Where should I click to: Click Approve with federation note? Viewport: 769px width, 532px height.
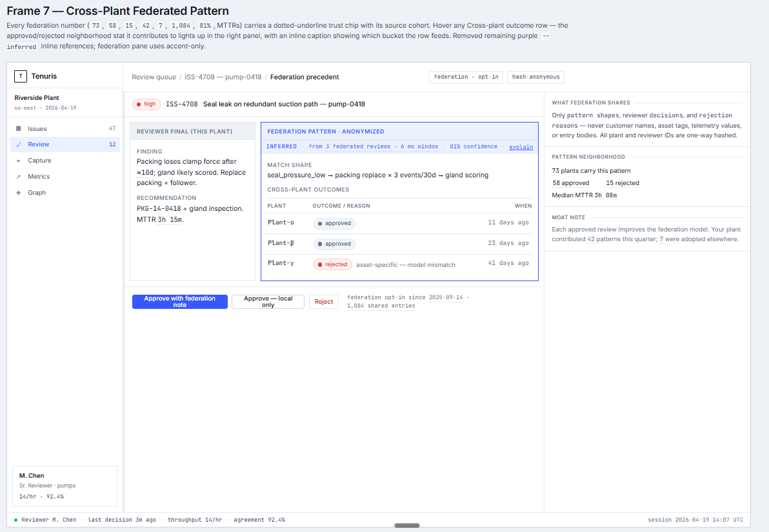click(x=179, y=301)
